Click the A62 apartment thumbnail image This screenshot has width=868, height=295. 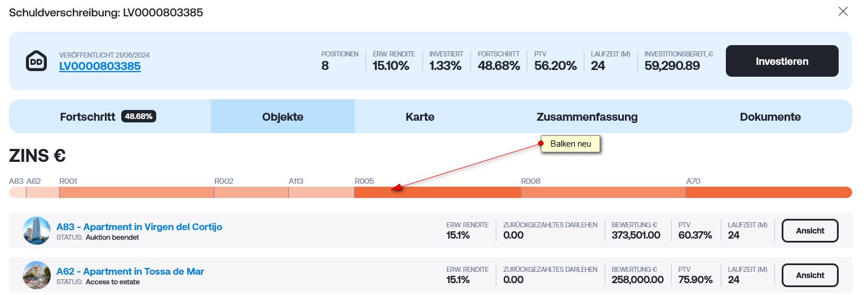coord(37,275)
